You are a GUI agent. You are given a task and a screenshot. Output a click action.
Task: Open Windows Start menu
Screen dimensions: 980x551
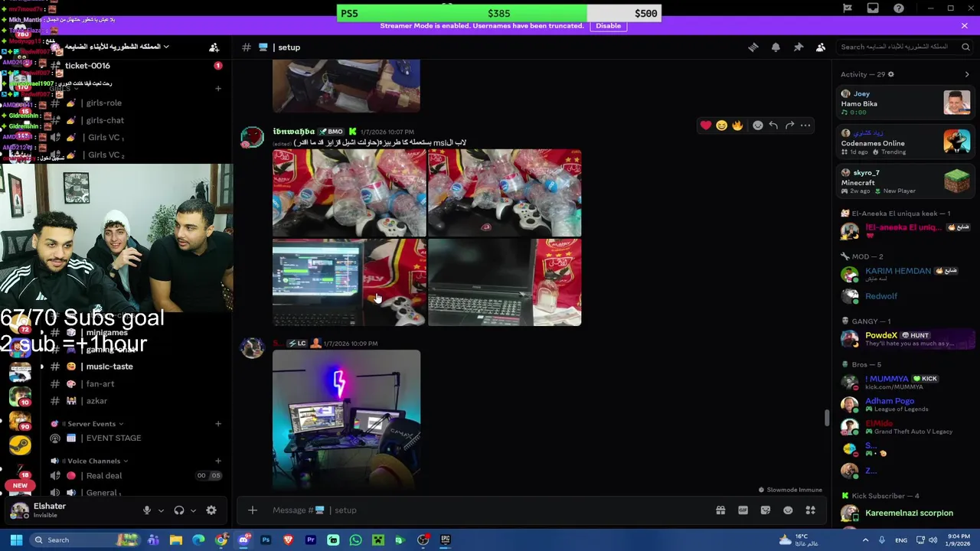click(x=16, y=540)
